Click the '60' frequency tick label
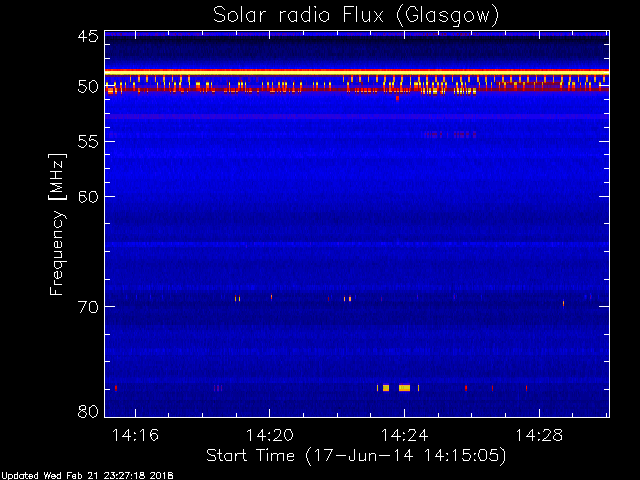Screen dimensions: 640x480 (x=88, y=197)
